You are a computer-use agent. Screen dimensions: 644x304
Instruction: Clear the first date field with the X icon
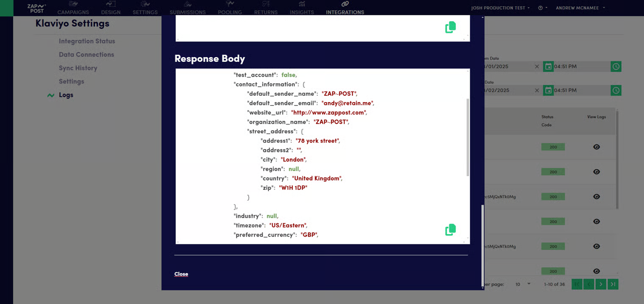coord(537,66)
